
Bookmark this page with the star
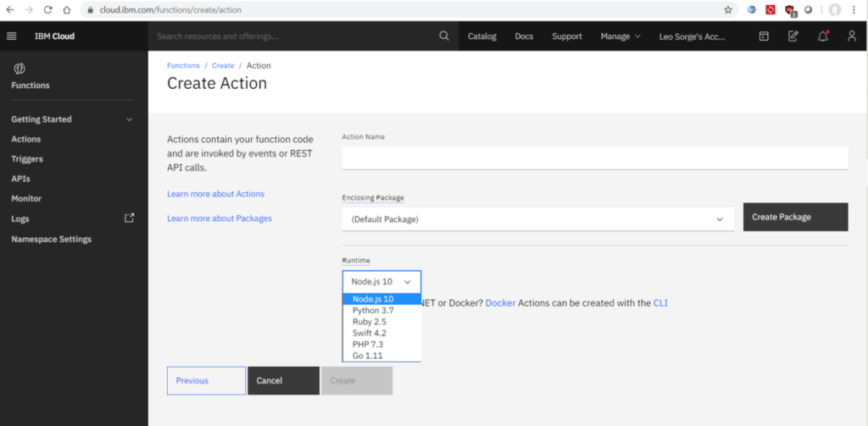[x=728, y=9]
